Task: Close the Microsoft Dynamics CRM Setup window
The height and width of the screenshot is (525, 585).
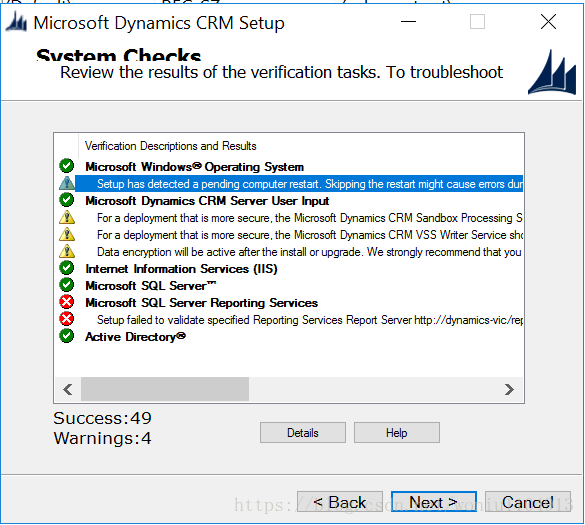Action: tap(548, 22)
